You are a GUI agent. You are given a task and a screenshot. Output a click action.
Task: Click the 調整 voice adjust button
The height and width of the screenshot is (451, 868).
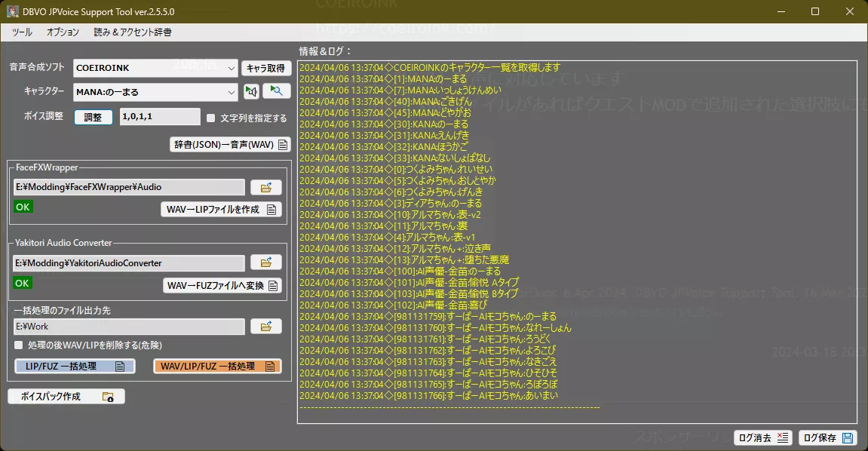[93, 118]
